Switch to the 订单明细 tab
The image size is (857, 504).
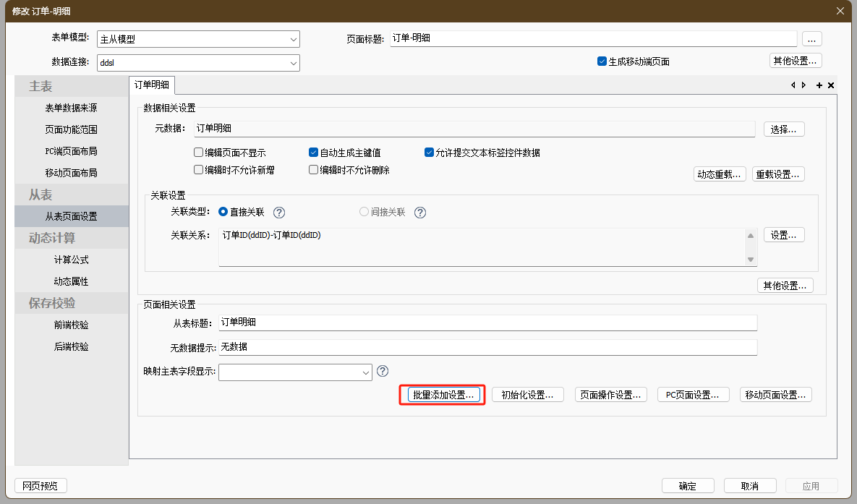[152, 85]
